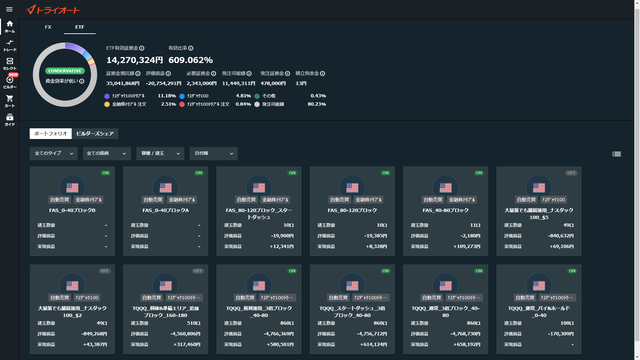Show info icon for 評価損益 summary
The height and width of the screenshot is (360, 640).
[168, 73]
